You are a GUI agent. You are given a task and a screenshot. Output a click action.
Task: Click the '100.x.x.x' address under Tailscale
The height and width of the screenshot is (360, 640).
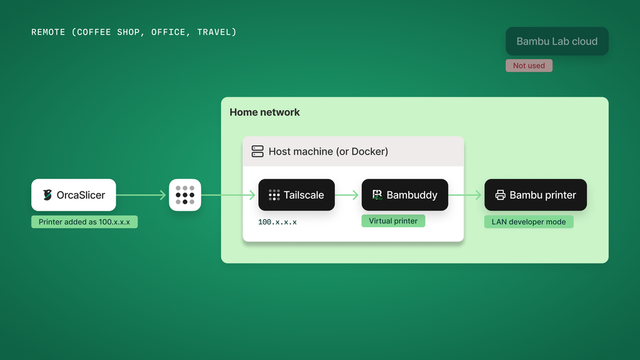click(x=278, y=222)
